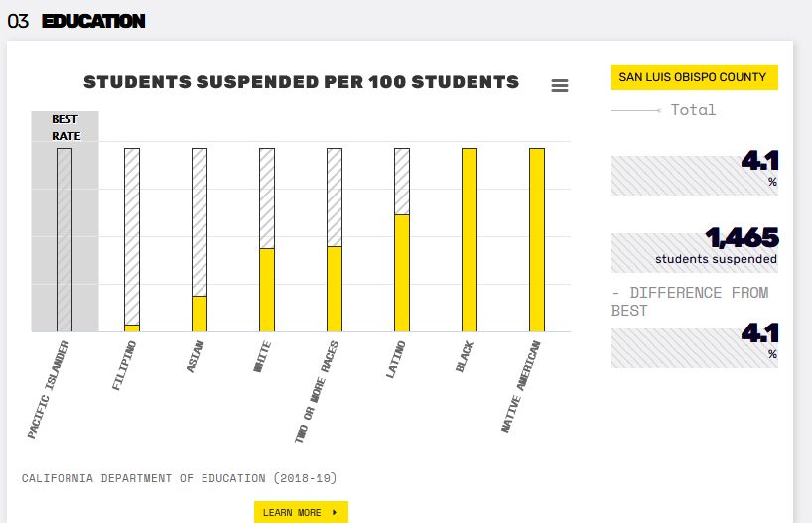Click the arrow in Learn More
Viewport: 812px width, 523px height.
coord(335,513)
